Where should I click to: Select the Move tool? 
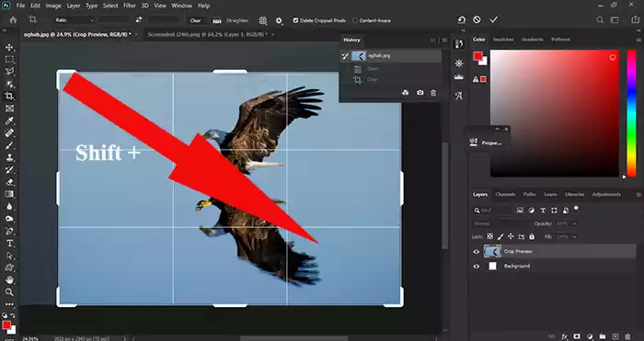pos(9,48)
